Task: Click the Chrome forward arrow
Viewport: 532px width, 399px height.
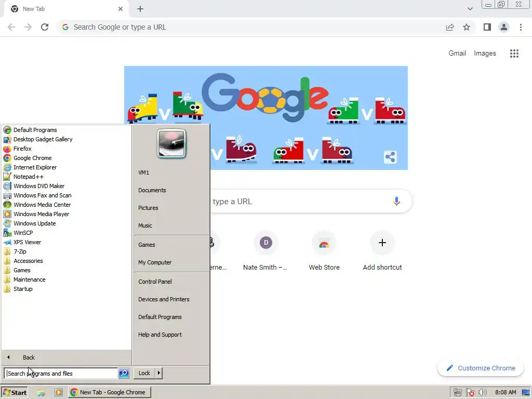Action: point(28,27)
